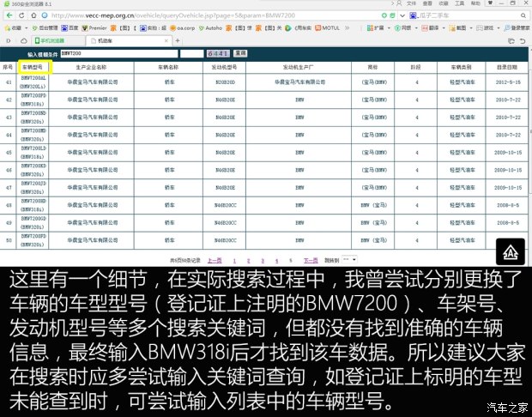Click the BMW7200 query condition field

pyautogui.click(x=119, y=53)
